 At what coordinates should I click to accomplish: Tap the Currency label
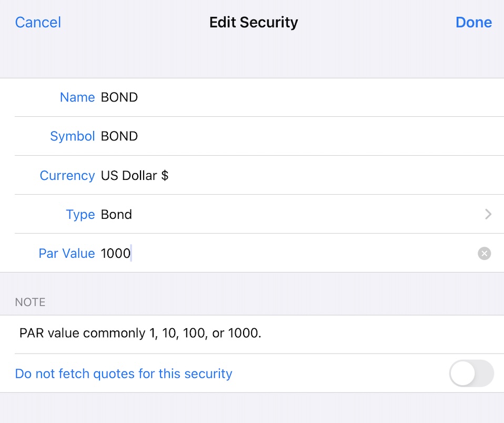click(67, 175)
